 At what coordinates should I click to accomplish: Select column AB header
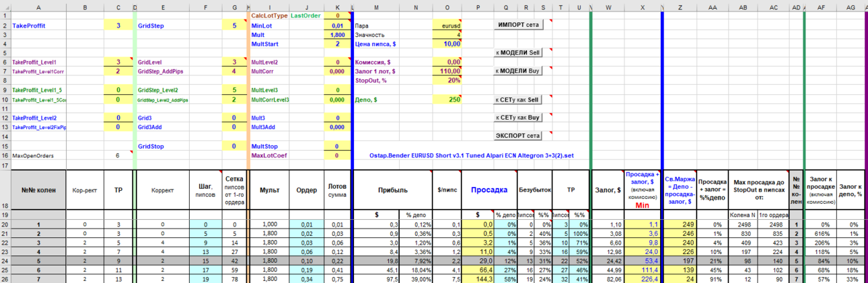(x=742, y=7)
